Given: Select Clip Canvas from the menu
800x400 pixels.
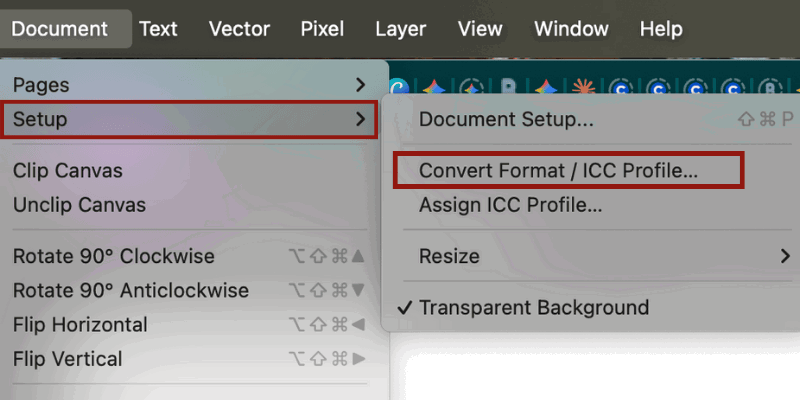Looking at the screenshot, I should pos(68,171).
